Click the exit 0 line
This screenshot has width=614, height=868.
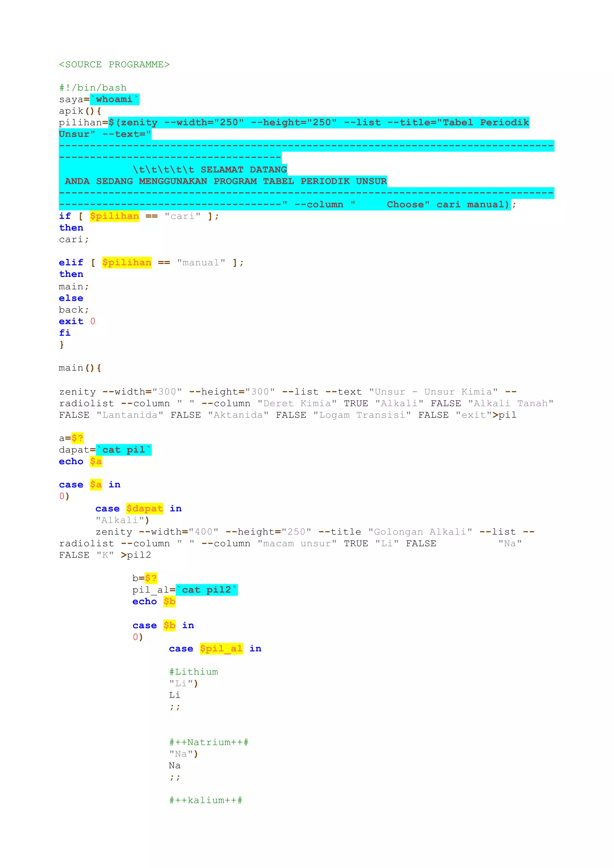77,321
